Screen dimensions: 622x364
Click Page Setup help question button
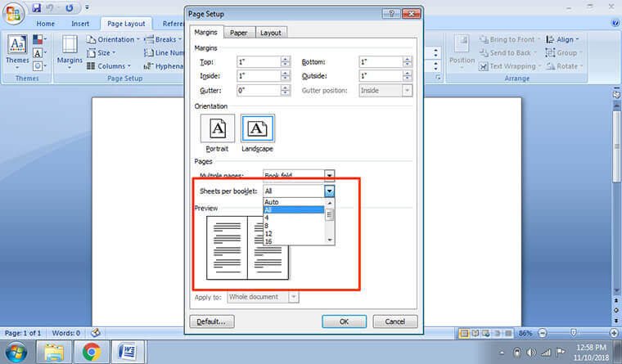391,14
